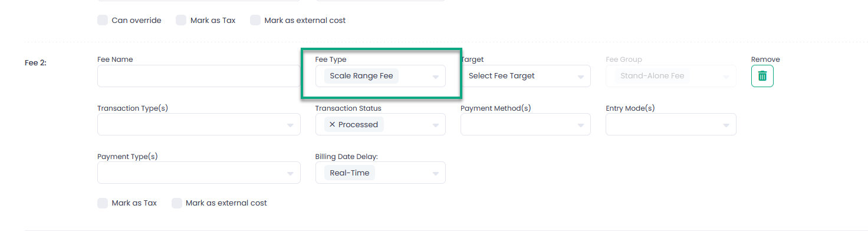Open the Transaction Type(s) dropdown
The image size is (868, 245).
(x=290, y=125)
